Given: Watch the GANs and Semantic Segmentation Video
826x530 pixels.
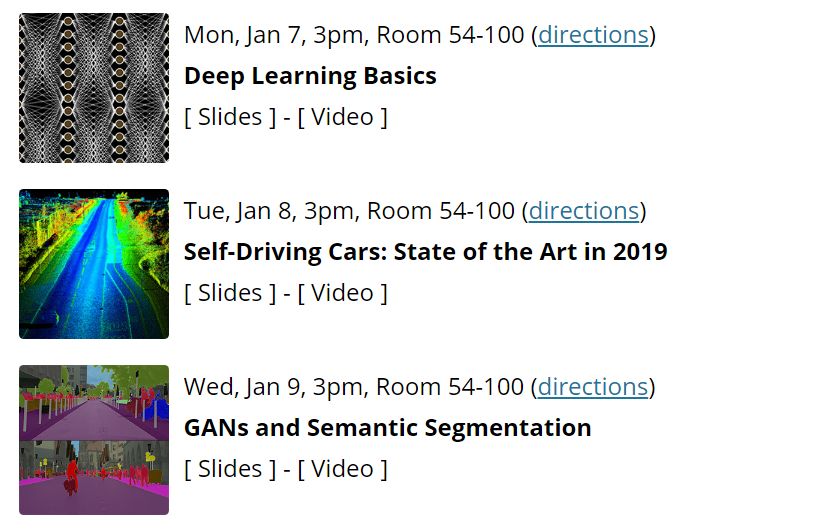Looking at the screenshot, I should coord(343,469).
